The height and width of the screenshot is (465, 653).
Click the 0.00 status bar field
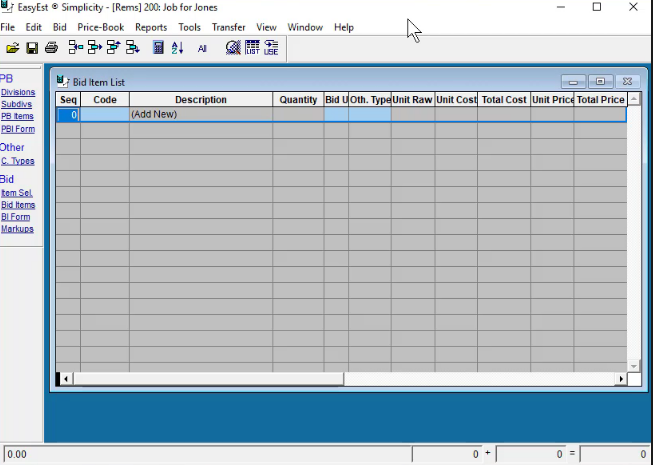point(207,454)
